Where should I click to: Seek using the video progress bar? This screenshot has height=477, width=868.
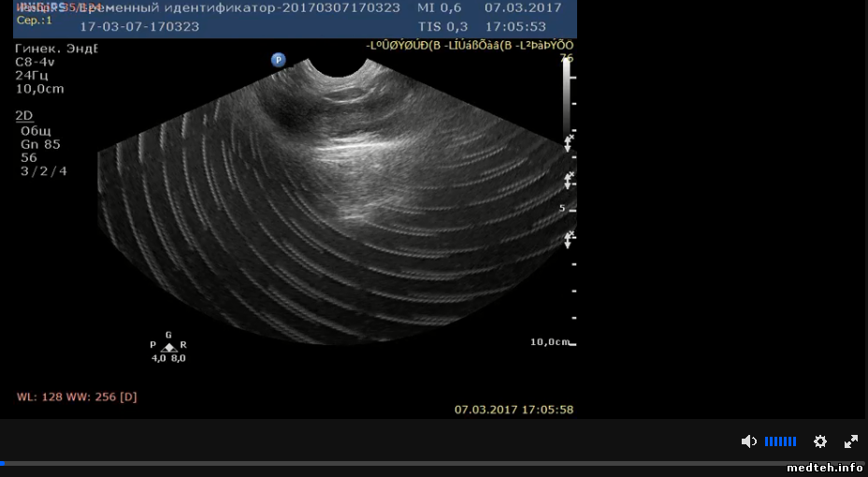pos(374,463)
